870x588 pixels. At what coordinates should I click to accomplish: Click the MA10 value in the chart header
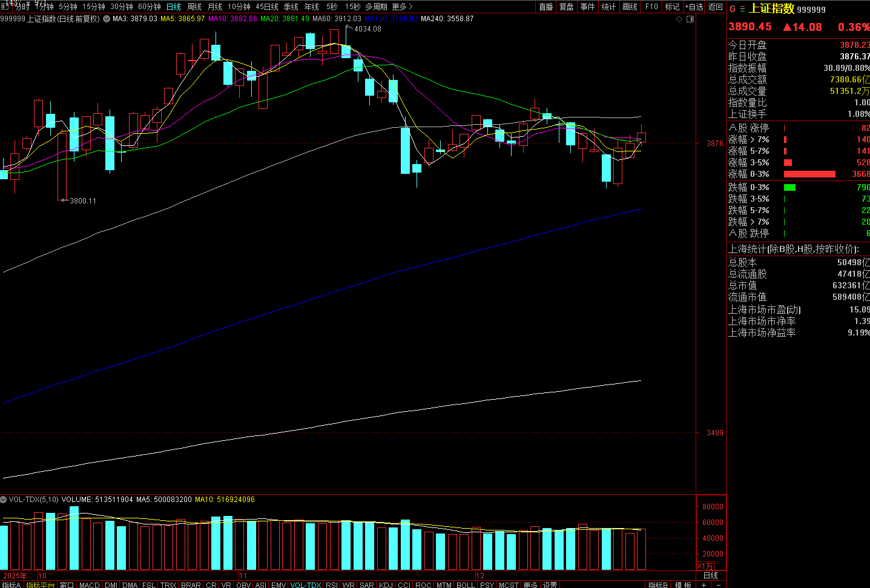click(232, 19)
